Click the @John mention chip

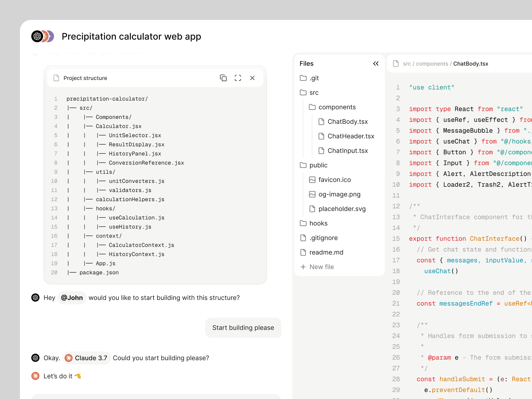pos(72,298)
